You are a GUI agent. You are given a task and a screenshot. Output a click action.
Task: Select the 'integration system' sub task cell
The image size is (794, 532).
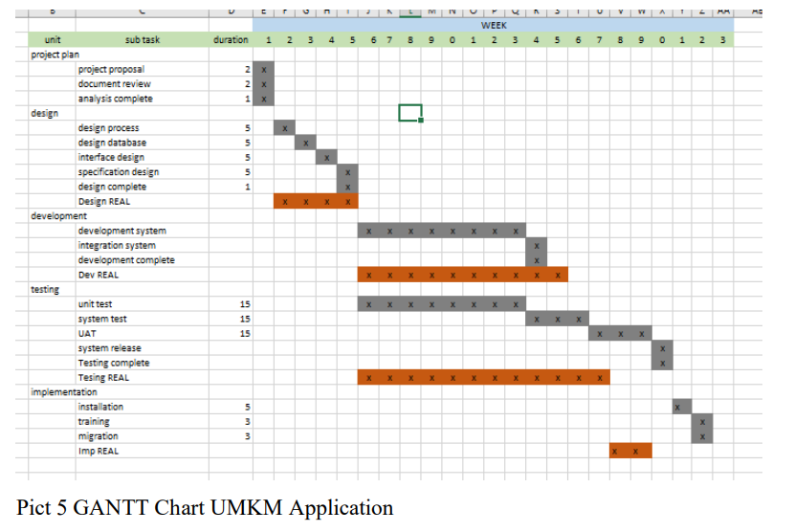(x=143, y=245)
